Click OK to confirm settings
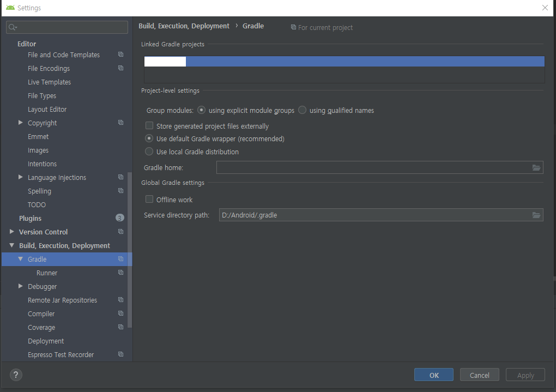Screen dimensions: 556x392 [x=434, y=375]
